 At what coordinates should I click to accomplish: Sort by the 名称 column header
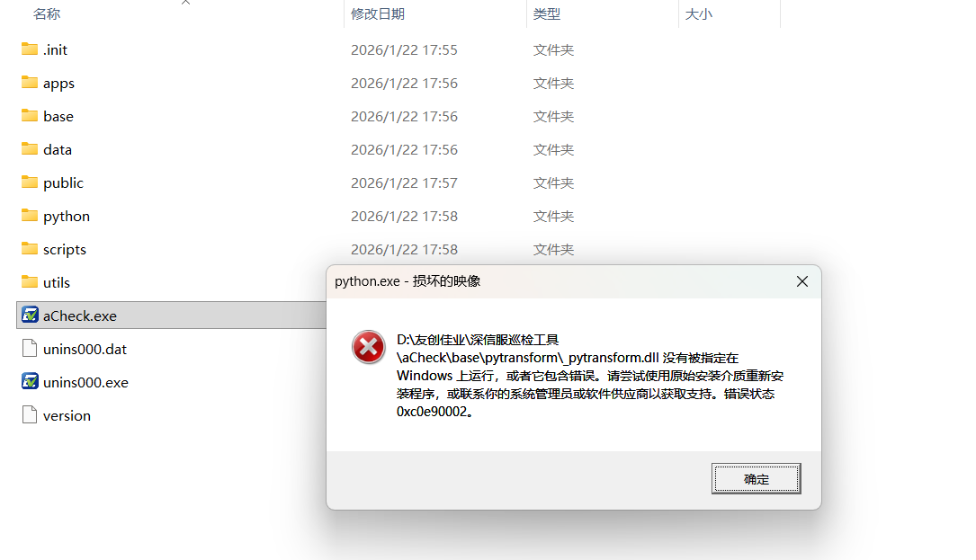coord(47,13)
